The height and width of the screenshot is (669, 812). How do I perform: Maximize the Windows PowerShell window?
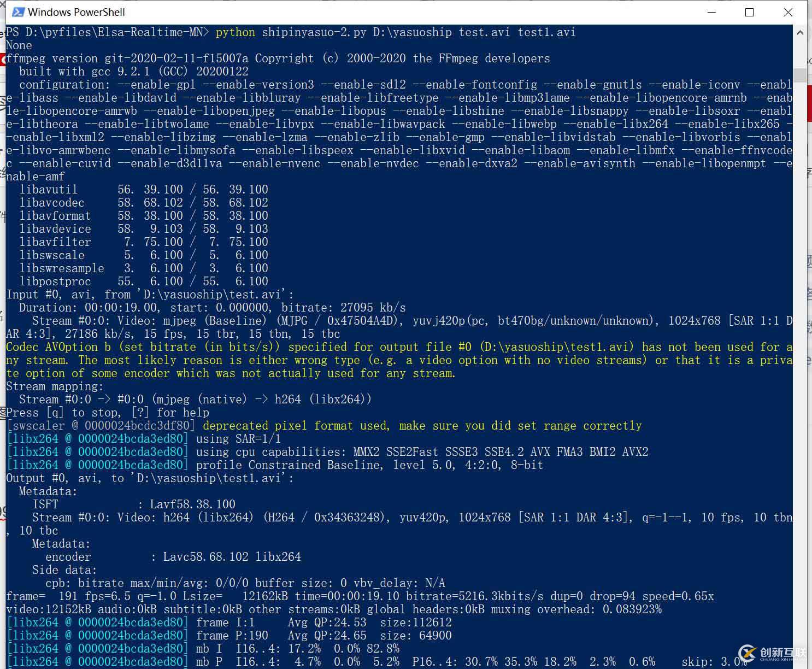tap(750, 12)
